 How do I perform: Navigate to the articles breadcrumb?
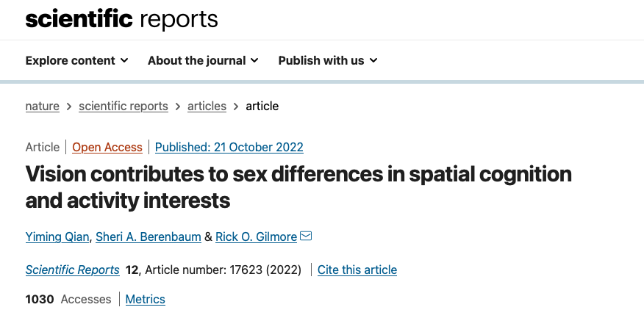207,106
